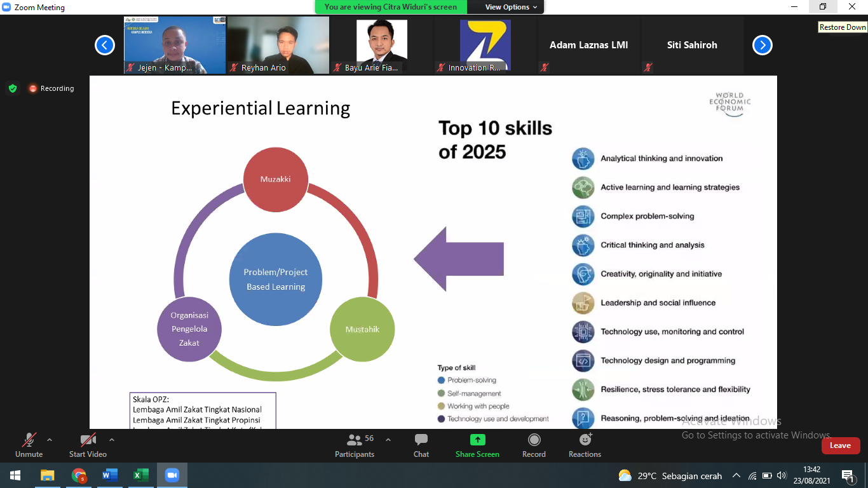The height and width of the screenshot is (488, 868).
Task: Open the Chat panel
Action: [421, 446]
